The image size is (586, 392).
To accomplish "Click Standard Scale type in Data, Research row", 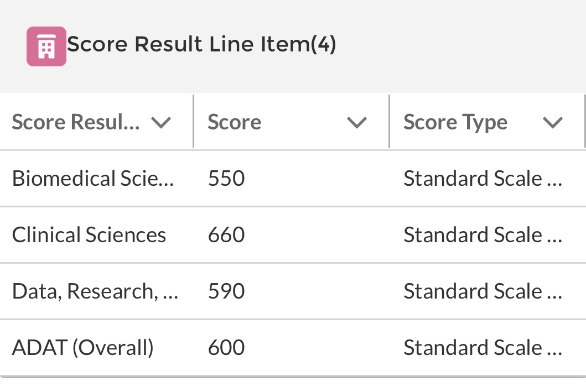I will 483,291.
